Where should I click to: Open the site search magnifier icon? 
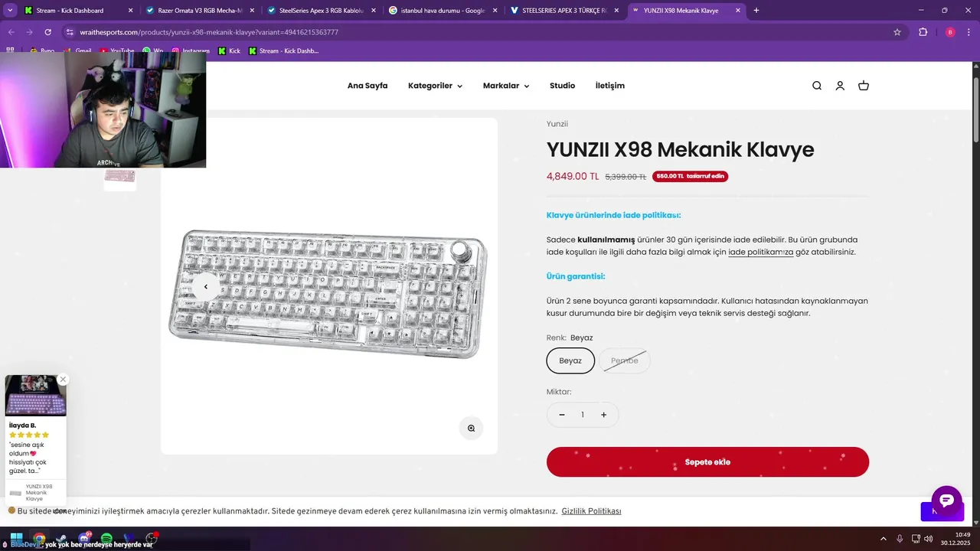pyautogui.click(x=817, y=86)
